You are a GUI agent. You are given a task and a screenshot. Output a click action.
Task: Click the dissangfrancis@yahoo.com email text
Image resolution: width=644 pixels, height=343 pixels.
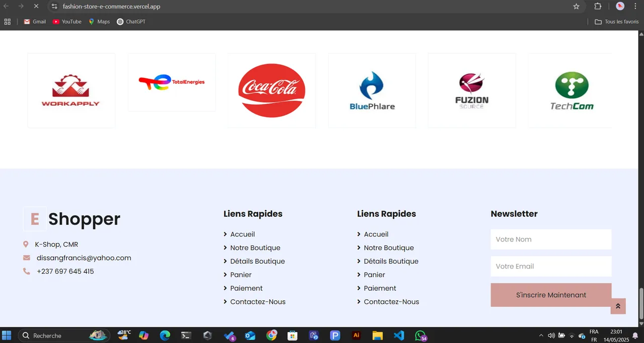click(x=84, y=258)
